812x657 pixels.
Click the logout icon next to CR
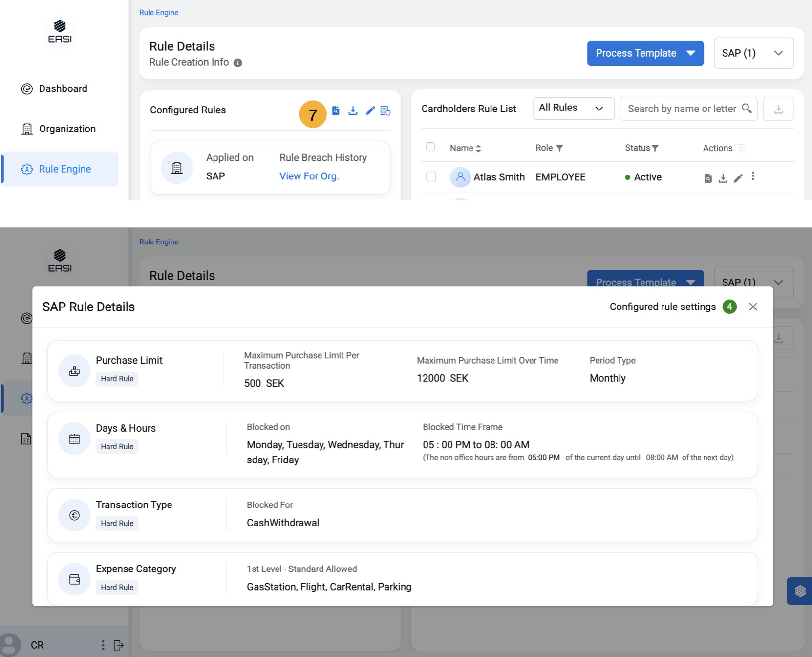coord(118,645)
